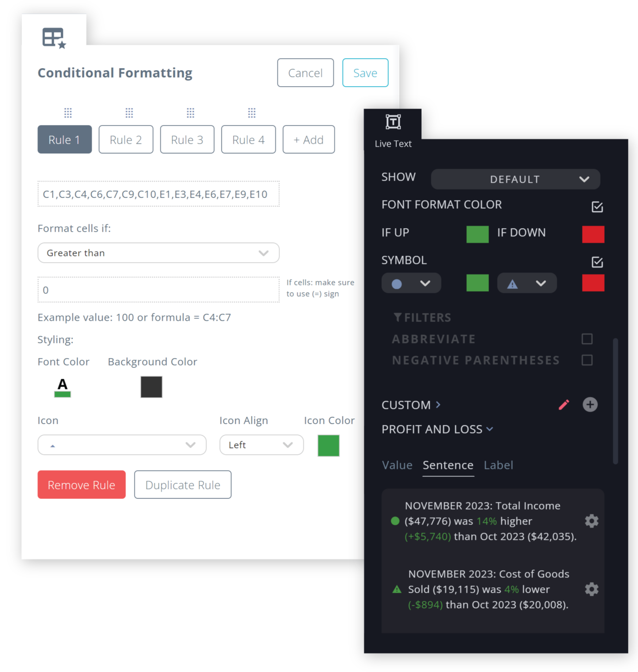Expand the Profit and Loss section

(438, 429)
